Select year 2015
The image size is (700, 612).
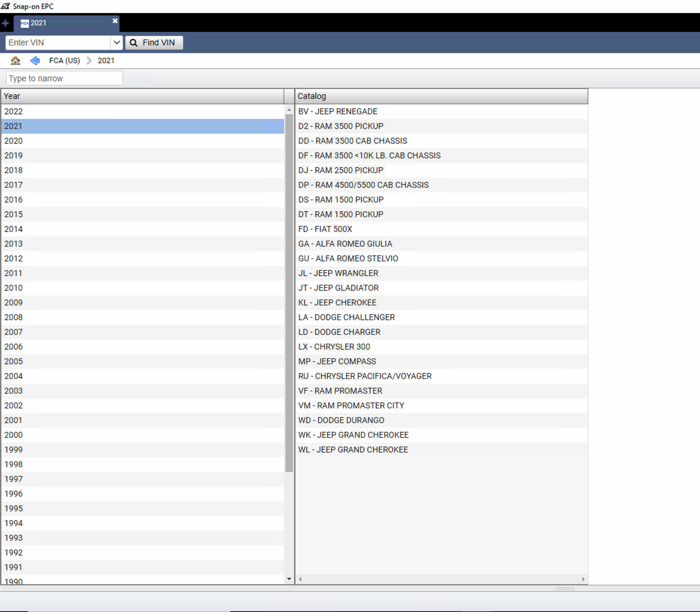(142, 214)
